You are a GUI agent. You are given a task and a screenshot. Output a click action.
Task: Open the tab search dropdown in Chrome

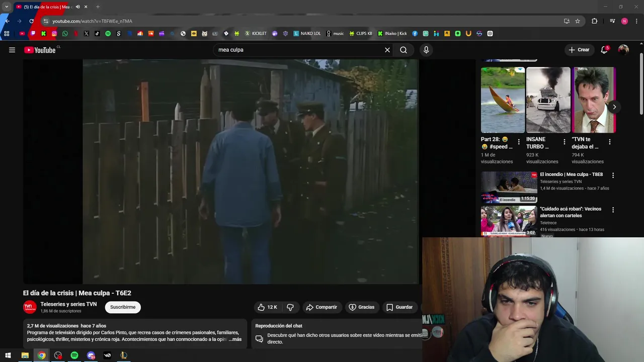coord(7,7)
